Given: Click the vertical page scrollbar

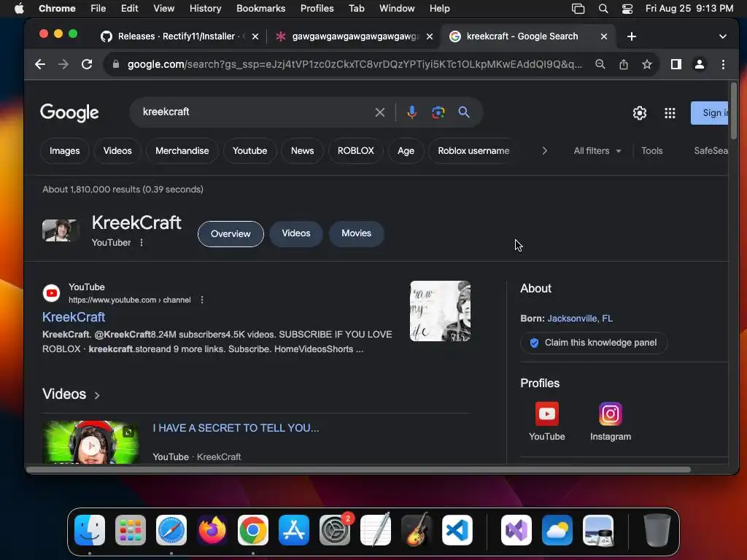Looking at the screenshot, I should (x=734, y=109).
